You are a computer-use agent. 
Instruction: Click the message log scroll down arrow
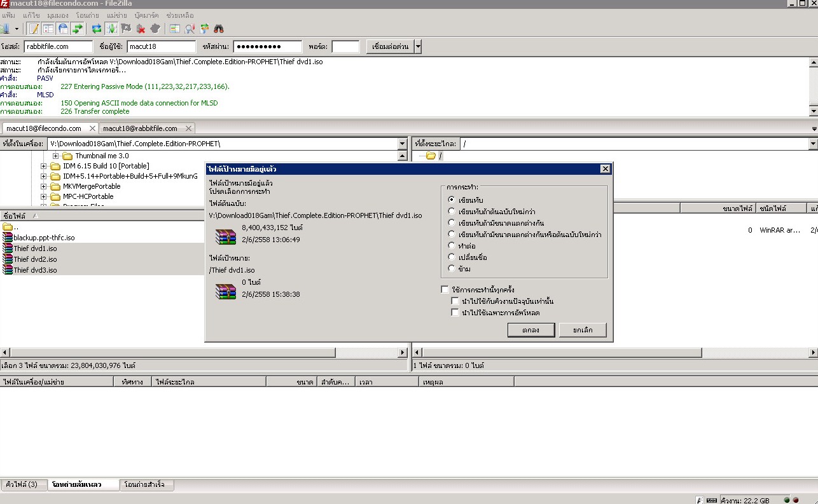tap(813, 111)
